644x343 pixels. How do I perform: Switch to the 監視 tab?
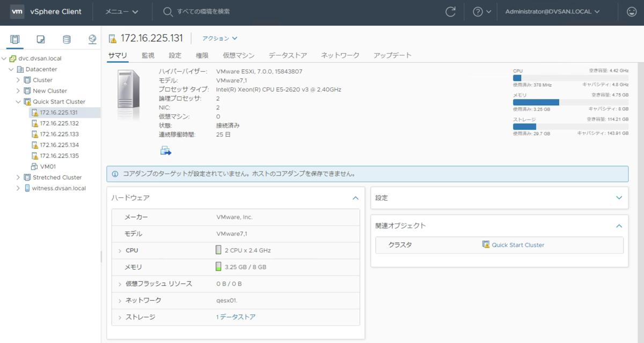(148, 55)
